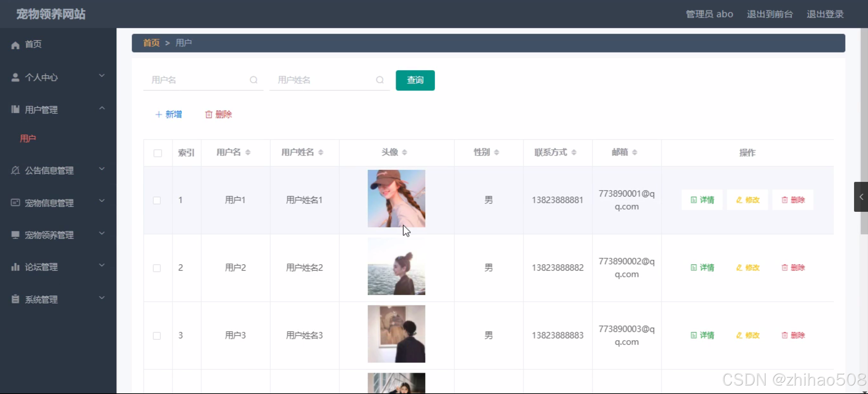The width and height of the screenshot is (868, 394).
Task: Toggle the select-all checkbox in table header
Action: [x=157, y=153]
